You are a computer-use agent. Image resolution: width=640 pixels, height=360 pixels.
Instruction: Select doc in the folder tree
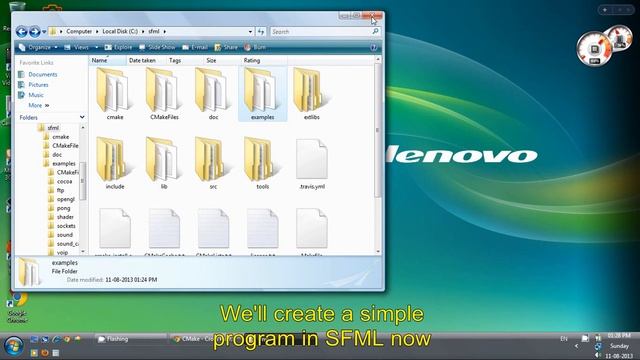tap(57, 155)
